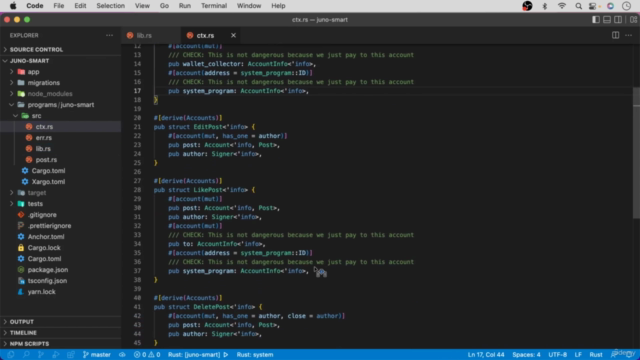
Task: Click the run play icon in status bar
Action: (x=226, y=355)
